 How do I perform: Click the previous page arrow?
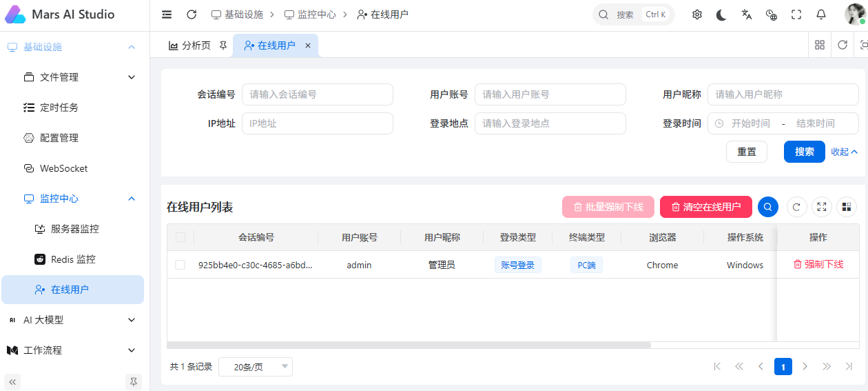point(761,367)
